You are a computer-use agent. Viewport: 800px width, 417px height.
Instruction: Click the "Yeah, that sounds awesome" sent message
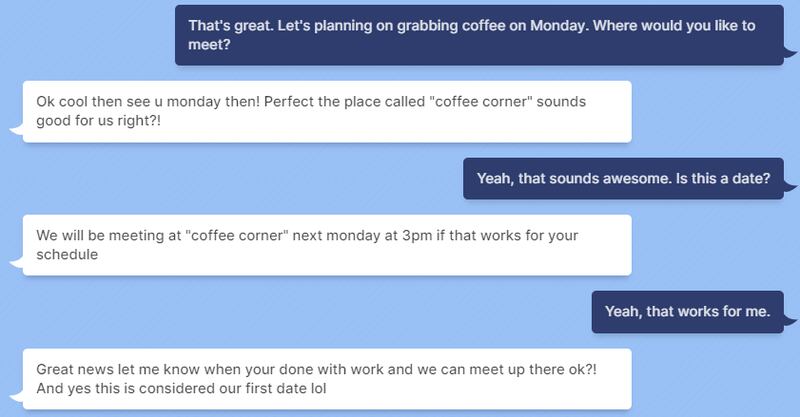622,179
